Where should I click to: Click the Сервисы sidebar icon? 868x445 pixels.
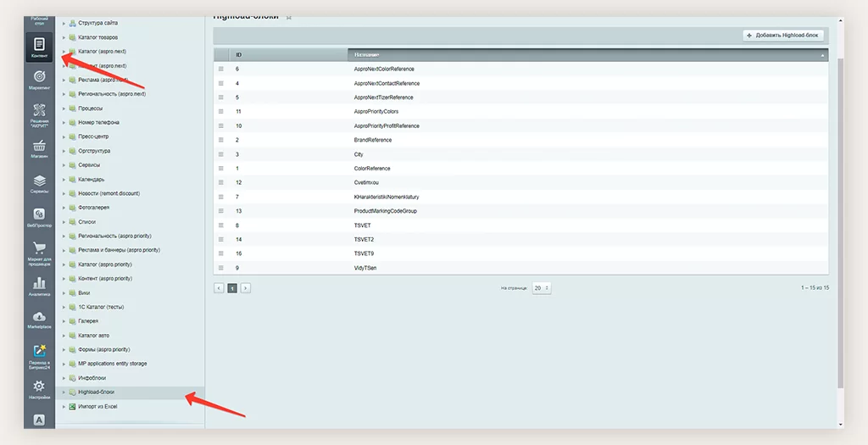(x=39, y=184)
